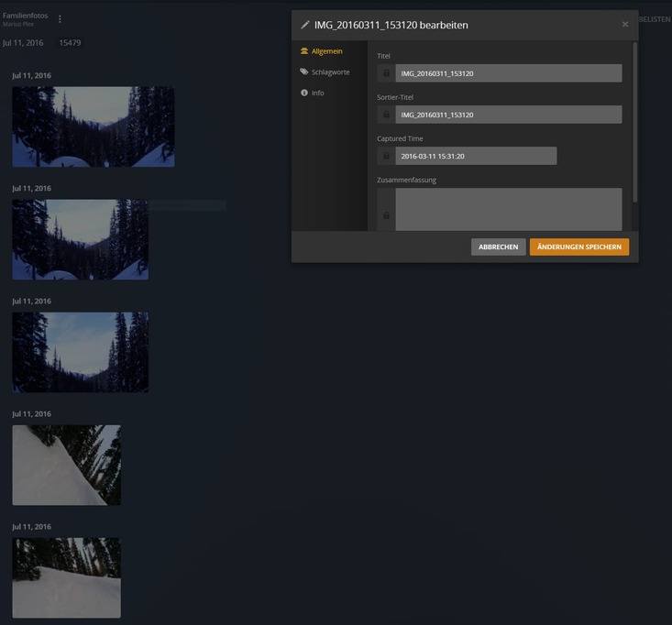Image resolution: width=672 pixels, height=625 pixels.
Task: Focus the Titel text field
Action: (x=508, y=73)
